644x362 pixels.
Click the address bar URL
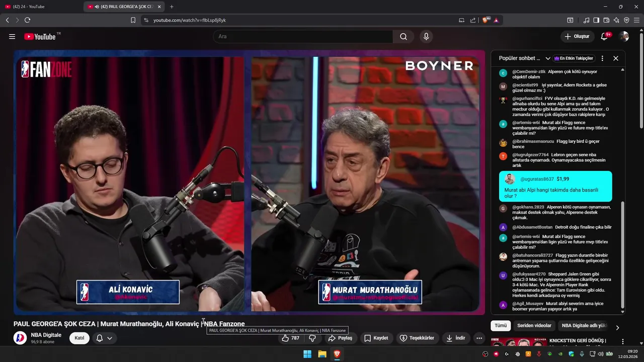pyautogui.click(x=190, y=20)
